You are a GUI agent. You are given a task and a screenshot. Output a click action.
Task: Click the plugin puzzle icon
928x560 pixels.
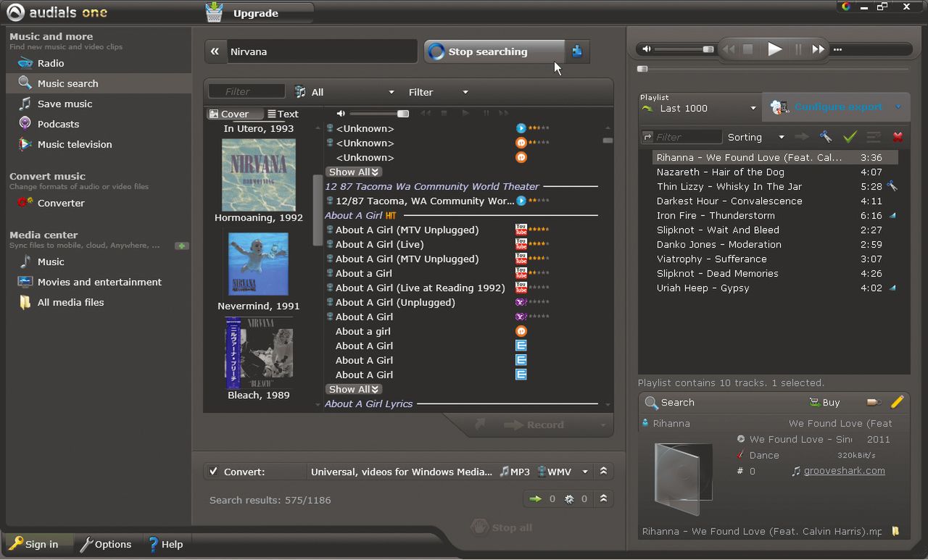[577, 51]
